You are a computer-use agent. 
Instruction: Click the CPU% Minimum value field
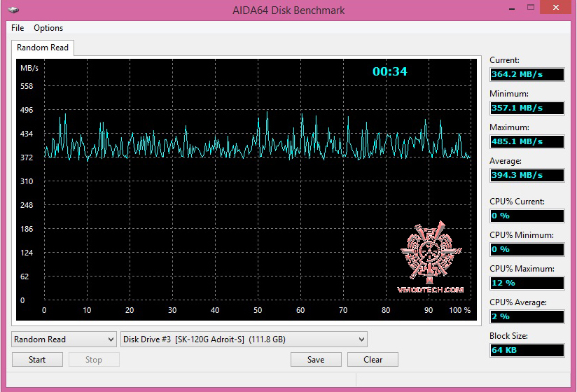coord(527,249)
